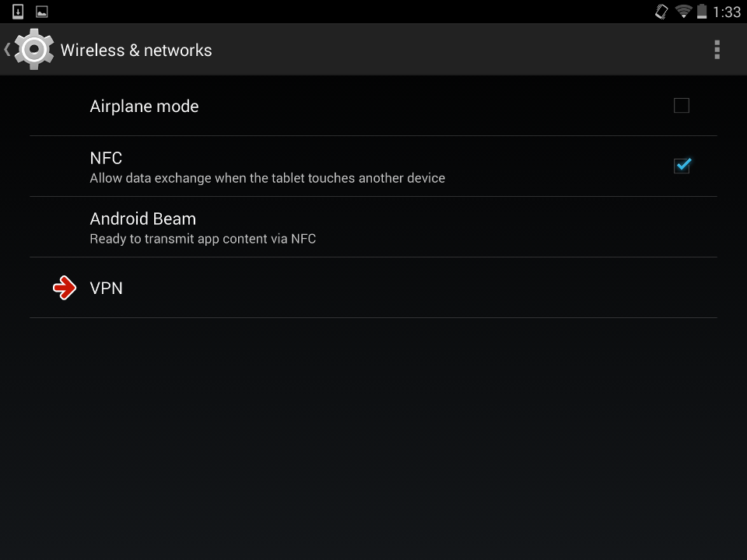Click the "Wireless & networks" header title

point(136,50)
